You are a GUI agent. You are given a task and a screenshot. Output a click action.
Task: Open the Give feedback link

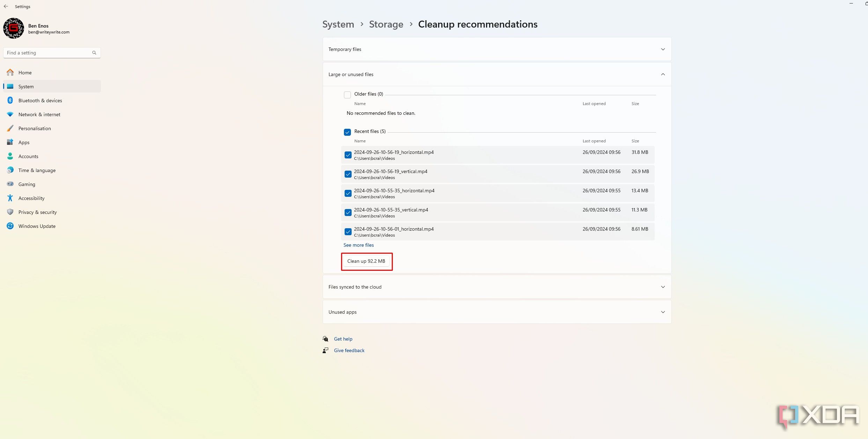pyautogui.click(x=349, y=350)
